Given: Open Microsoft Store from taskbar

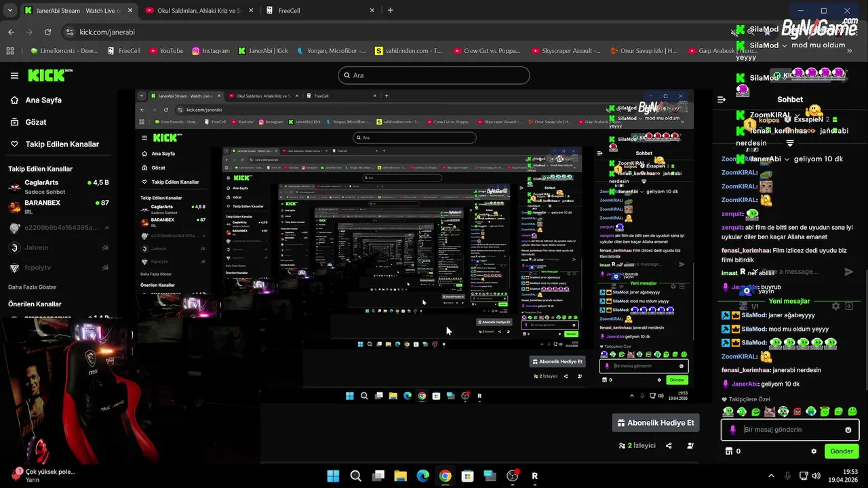Looking at the screenshot, I should 467,476.
